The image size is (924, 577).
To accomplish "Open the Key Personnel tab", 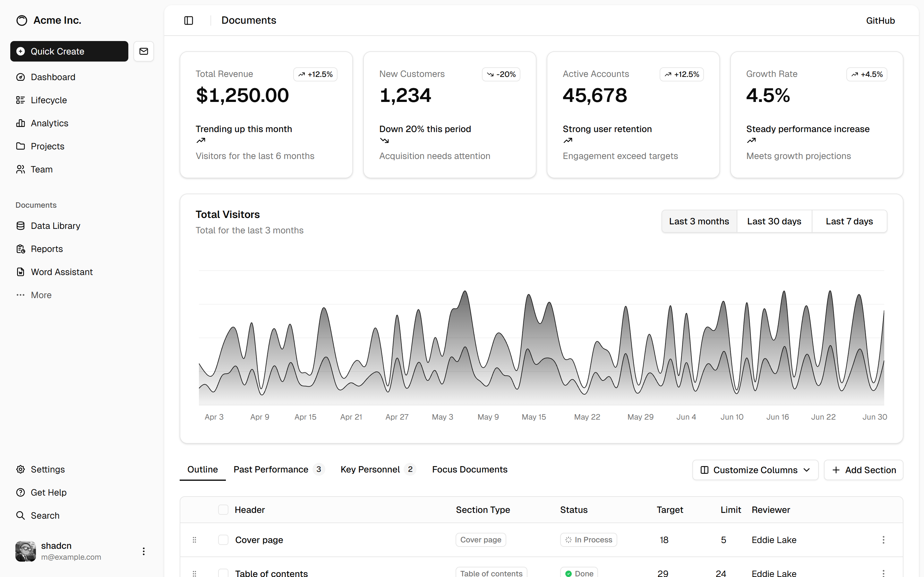I will [x=370, y=469].
